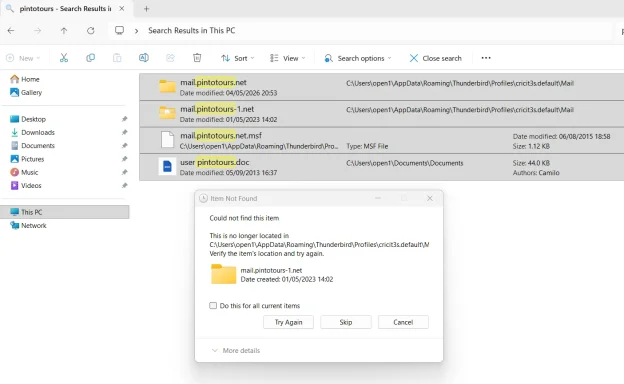This screenshot has height=384, width=624.
Task: Click the Rename icon in toolbar
Action: tap(144, 58)
